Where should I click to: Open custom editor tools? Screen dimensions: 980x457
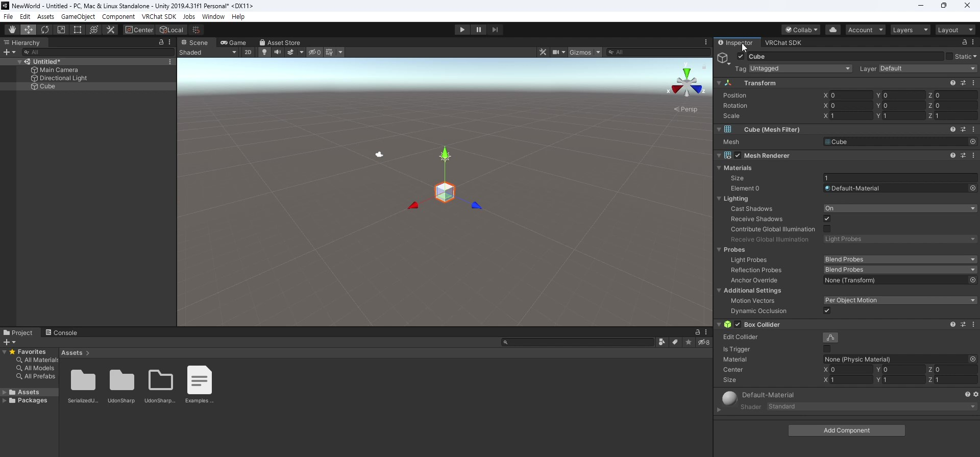[110, 30]
